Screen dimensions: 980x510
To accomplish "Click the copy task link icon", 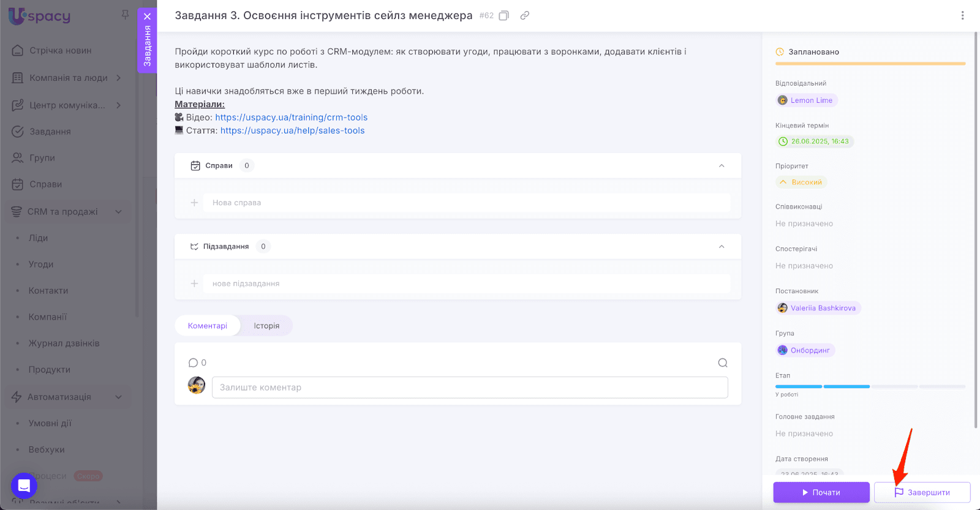I will (x=524, y=16).
